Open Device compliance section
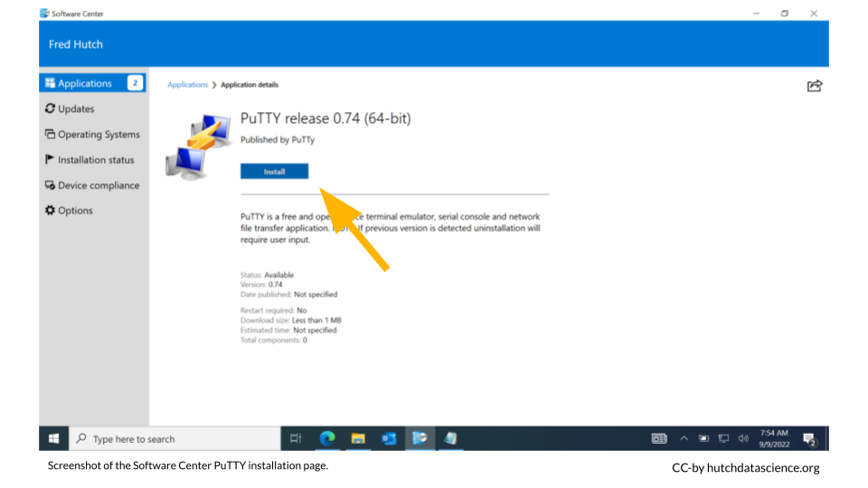Image resolution: width=868 pixels, height=488 pixels. 92,185
